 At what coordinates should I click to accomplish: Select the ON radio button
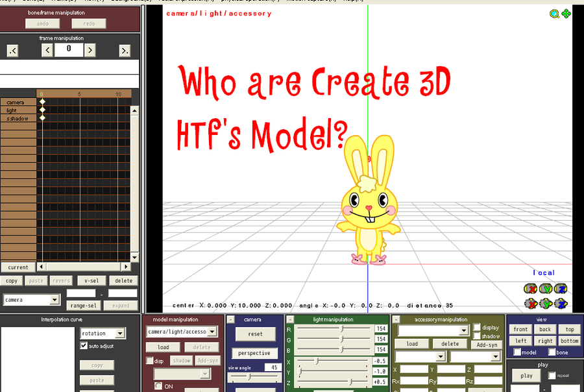click(x=158, y=386)
